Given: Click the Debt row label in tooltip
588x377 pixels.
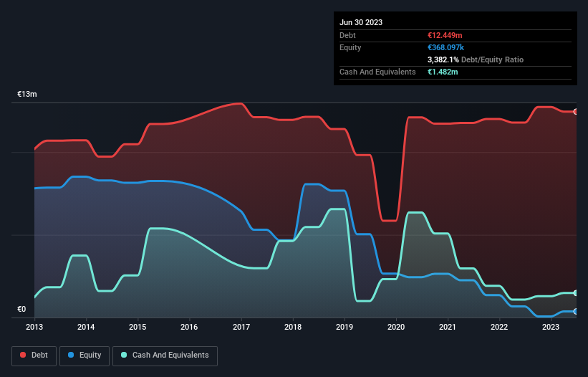Looking at the screenshot, I should (347, 35).
